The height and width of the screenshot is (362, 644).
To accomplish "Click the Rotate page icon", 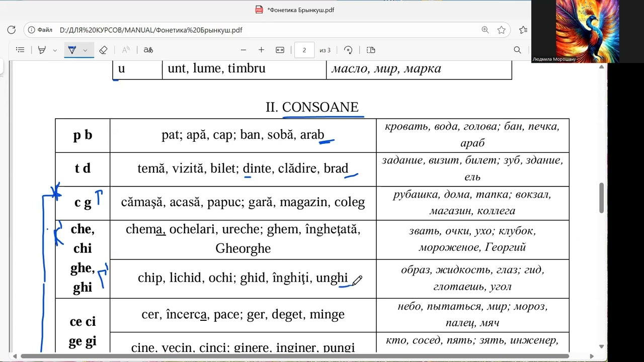I will (x=348, y=50).
